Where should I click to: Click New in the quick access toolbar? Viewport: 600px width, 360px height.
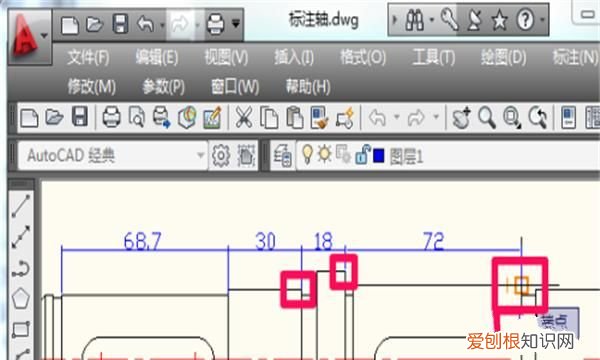point(70,25)
